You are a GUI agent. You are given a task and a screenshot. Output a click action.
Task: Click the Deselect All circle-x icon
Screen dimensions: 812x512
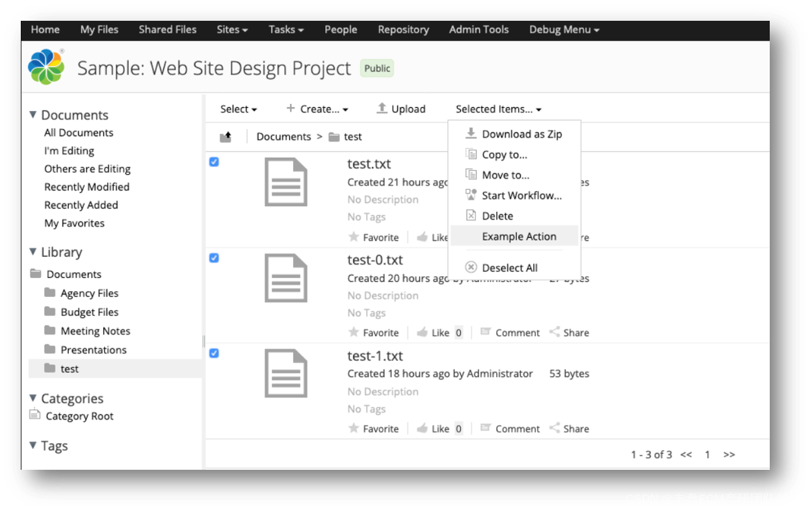coord(471,267)
